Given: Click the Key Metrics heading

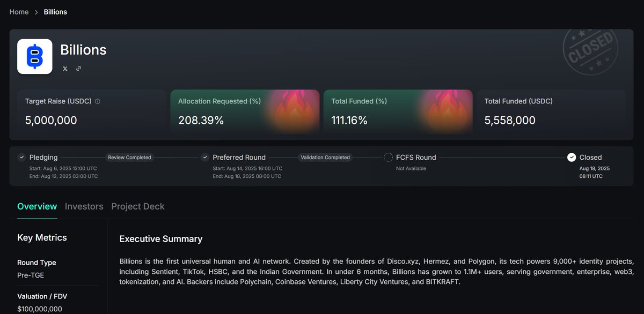Looking at the screenshot, I should [42, 237].
